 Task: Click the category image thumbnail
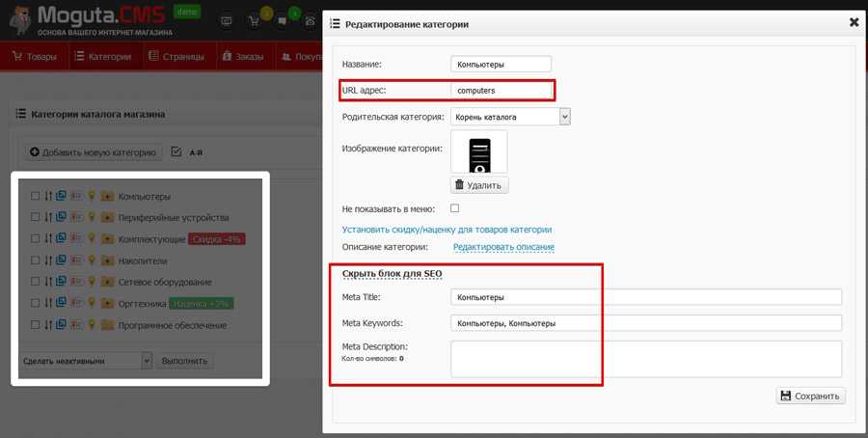point(478,151)
